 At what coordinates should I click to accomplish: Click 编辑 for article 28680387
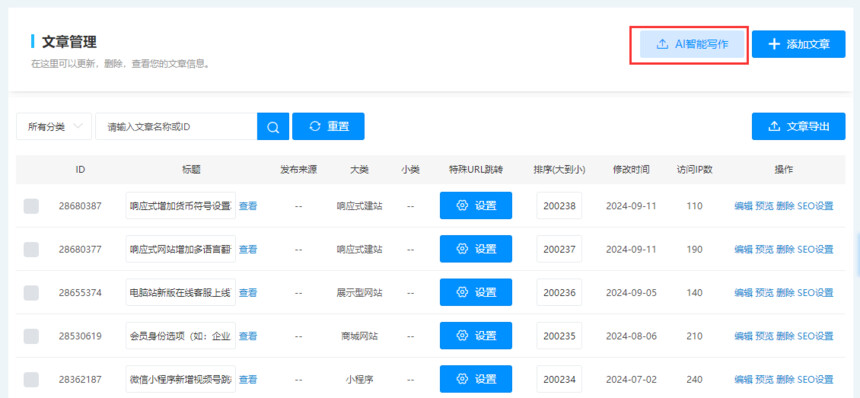743,206
